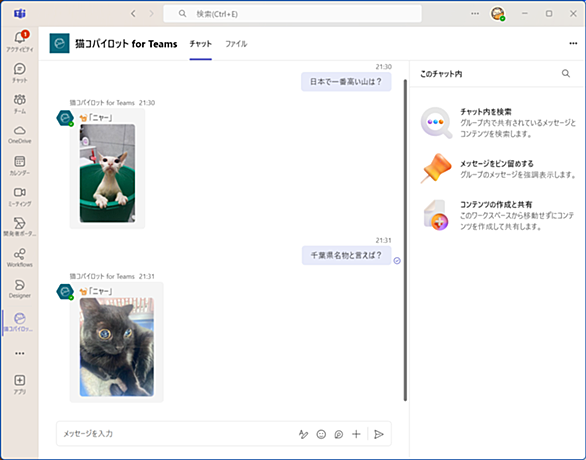Open the emoji picker in compose box
Image resolution: width=586 pixels, height=460 pixels.
(x=321, y=434)
